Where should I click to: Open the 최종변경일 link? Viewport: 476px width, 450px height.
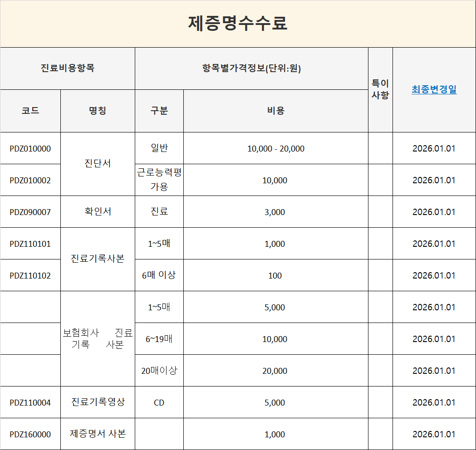(434, 89)
